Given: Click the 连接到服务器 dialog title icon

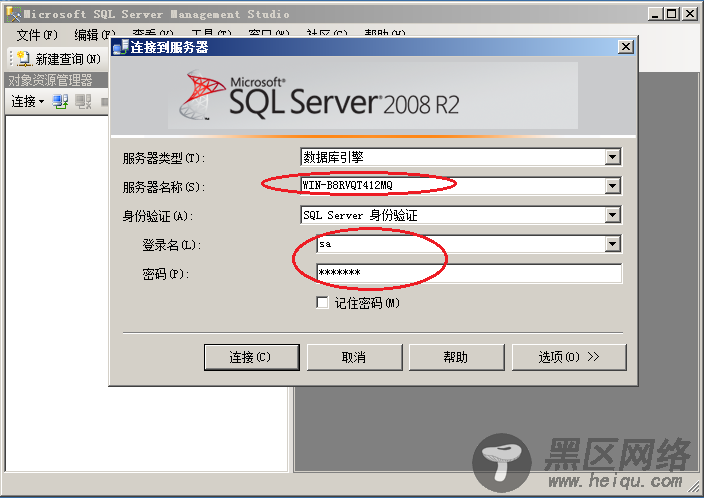Looking at the screenshot, I should [120, 47].
